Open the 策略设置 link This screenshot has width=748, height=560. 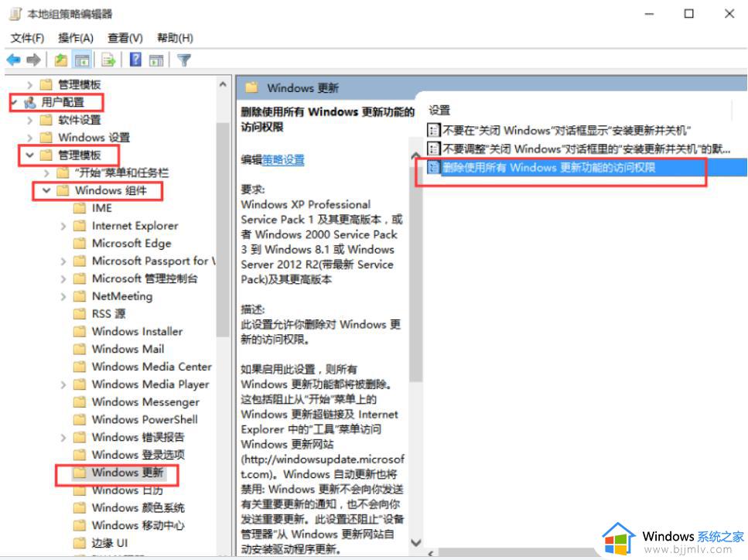[x=283, y=160]
